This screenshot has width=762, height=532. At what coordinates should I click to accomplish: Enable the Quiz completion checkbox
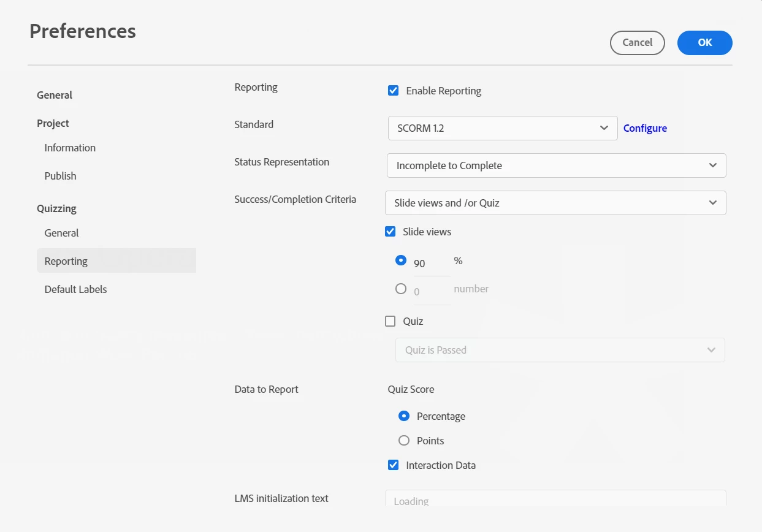tap(390, 321)
